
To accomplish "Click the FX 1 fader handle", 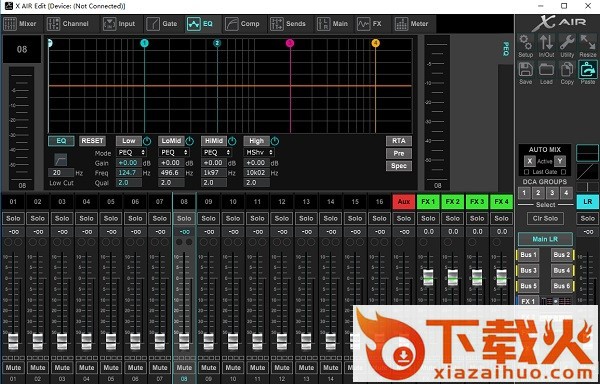I will click(x=428, y=277).
